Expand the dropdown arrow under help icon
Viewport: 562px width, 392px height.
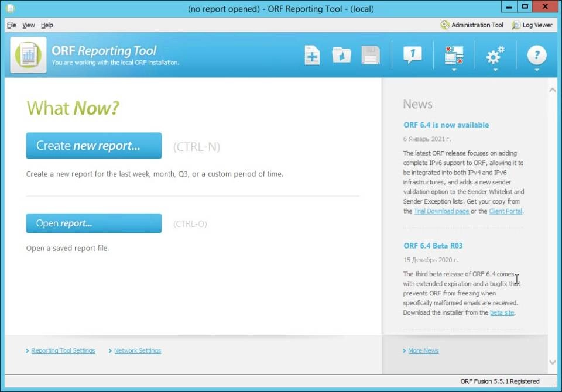click(x=537, y=70)
